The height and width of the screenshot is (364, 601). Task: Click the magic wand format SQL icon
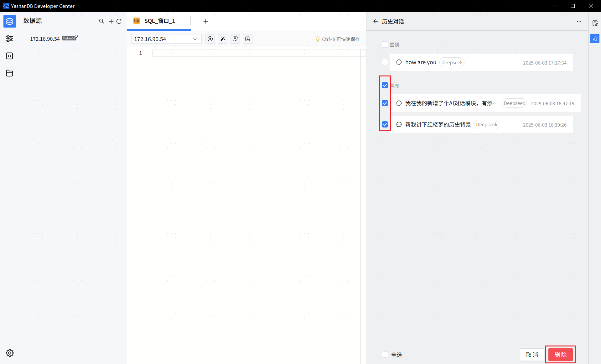click(223, 39)
